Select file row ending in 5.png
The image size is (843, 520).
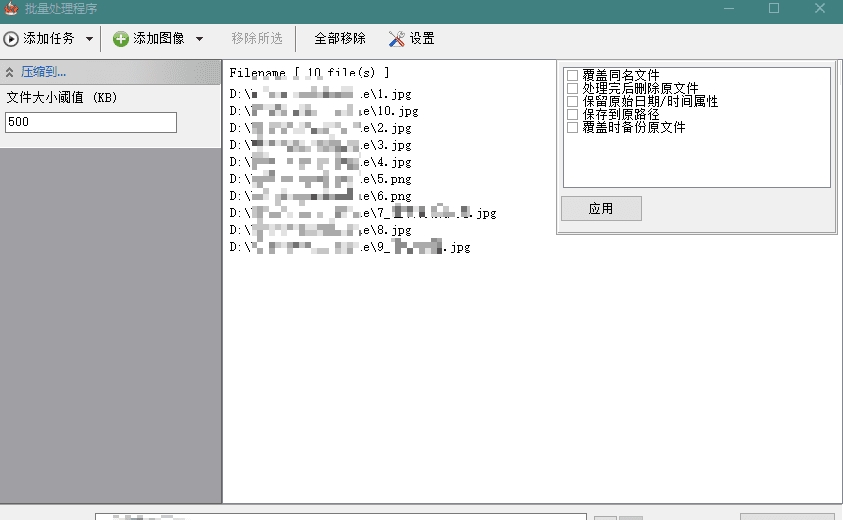320,179
